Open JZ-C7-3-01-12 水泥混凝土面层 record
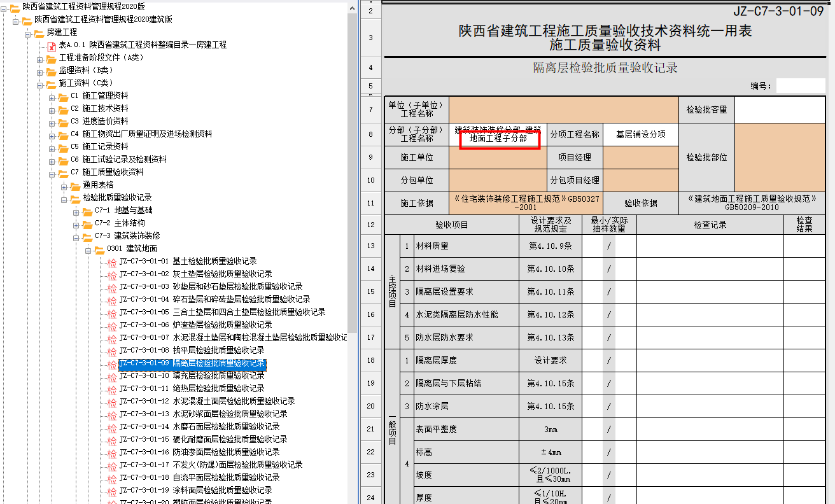The image size is (835, 504). [207, 401]
